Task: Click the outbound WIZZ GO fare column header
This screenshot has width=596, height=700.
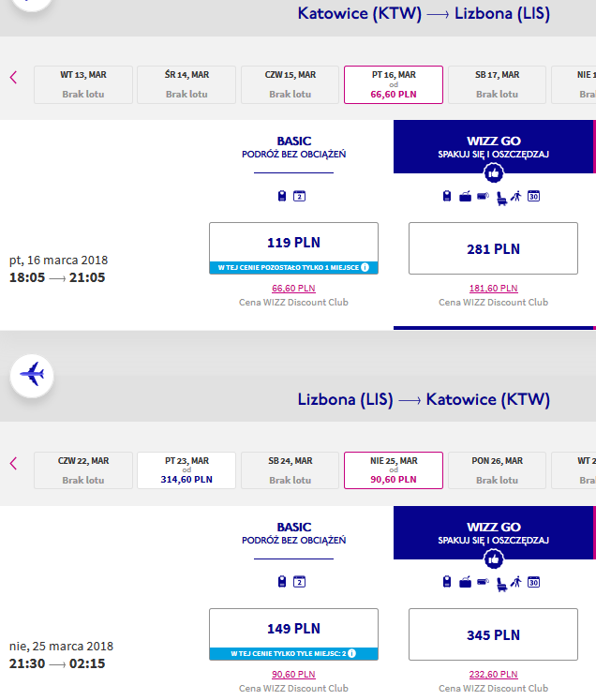Action: (x=494, y=146)
